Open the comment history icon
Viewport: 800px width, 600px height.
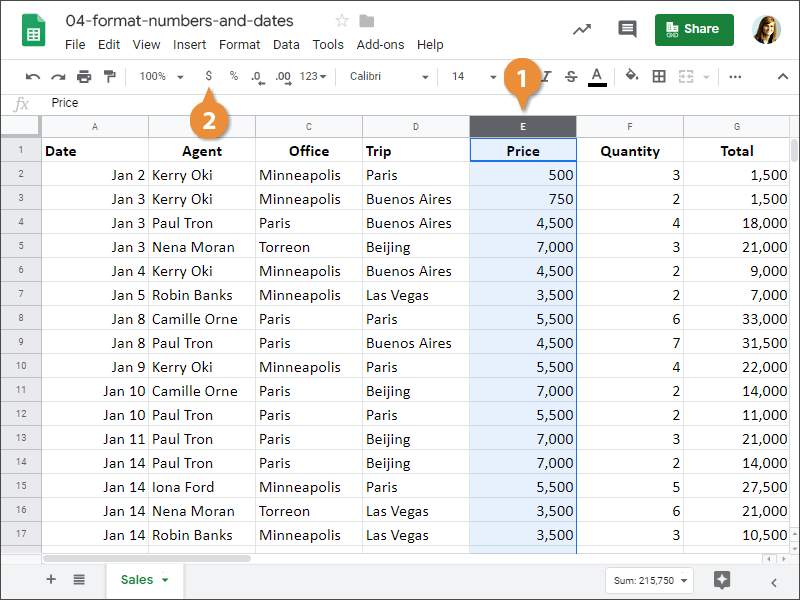pyautogui.click(x=627, y=29)
